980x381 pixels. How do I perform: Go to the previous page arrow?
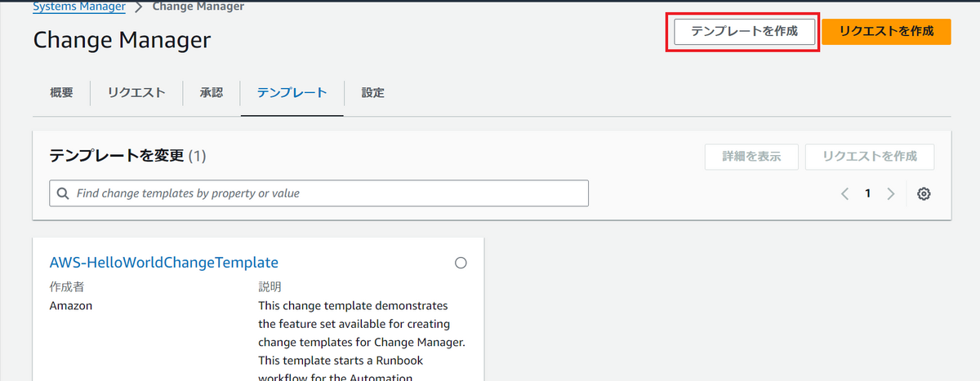[844, 194]
